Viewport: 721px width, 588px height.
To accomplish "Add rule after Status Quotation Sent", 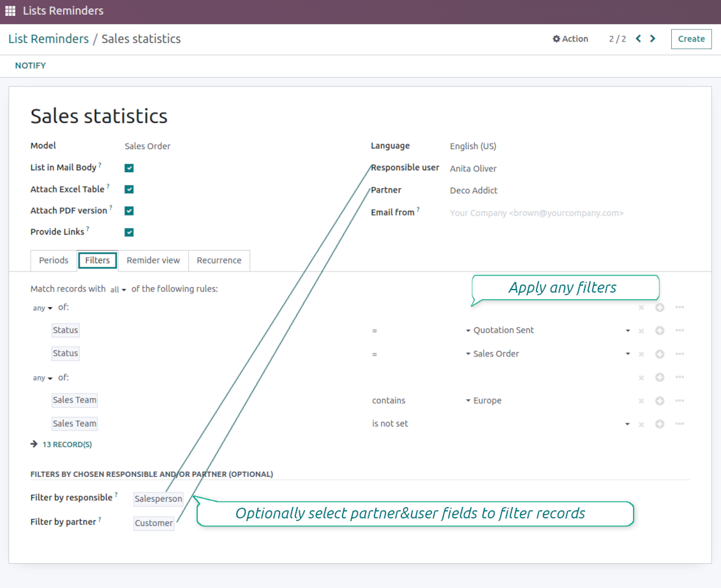I will click(659, 330).
